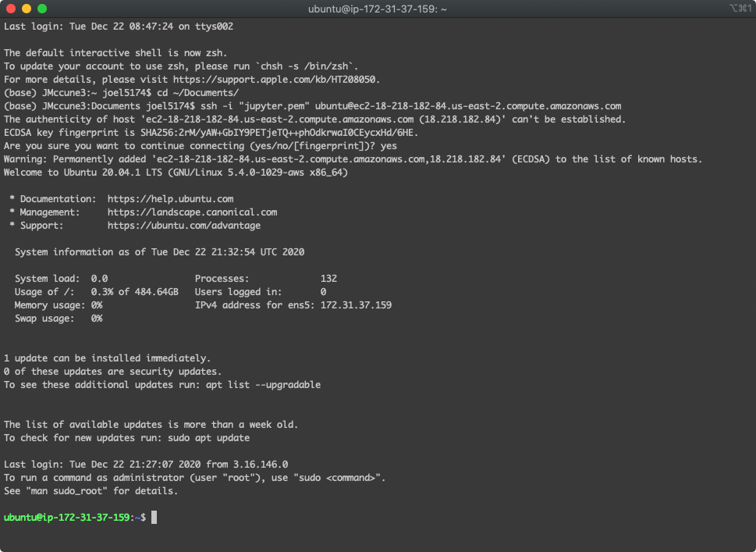This screenshot has width=756, height=552.
Task: Open the support.apple.com/kb/HT208050 link
Action: 276,80
